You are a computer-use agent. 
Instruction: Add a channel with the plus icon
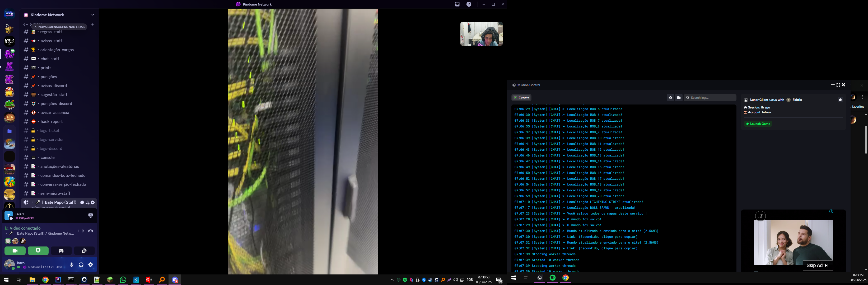[93, 24]
